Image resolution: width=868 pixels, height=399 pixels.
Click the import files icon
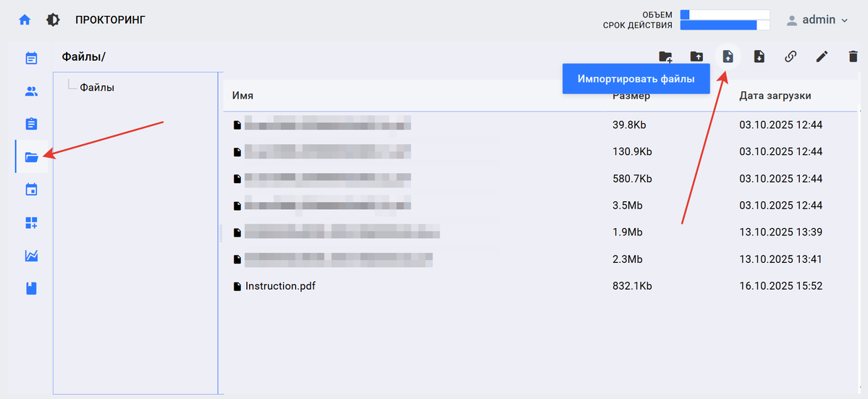pyautogui.click(x=728, y=56)
